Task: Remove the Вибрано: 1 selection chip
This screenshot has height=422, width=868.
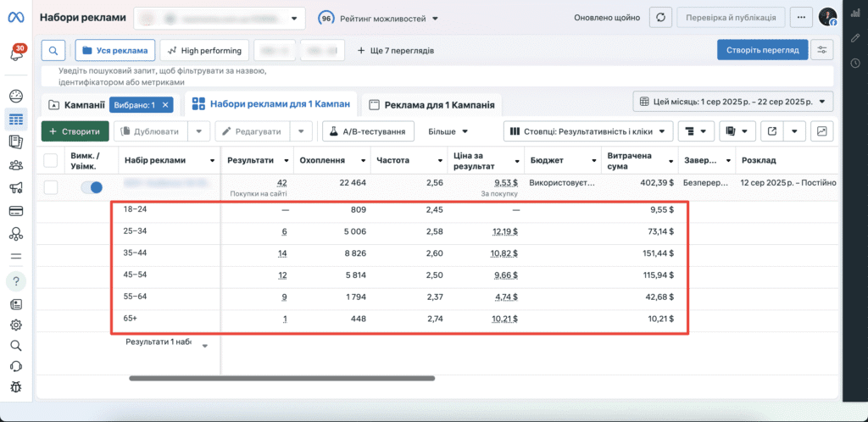Action: click(165, 104)
